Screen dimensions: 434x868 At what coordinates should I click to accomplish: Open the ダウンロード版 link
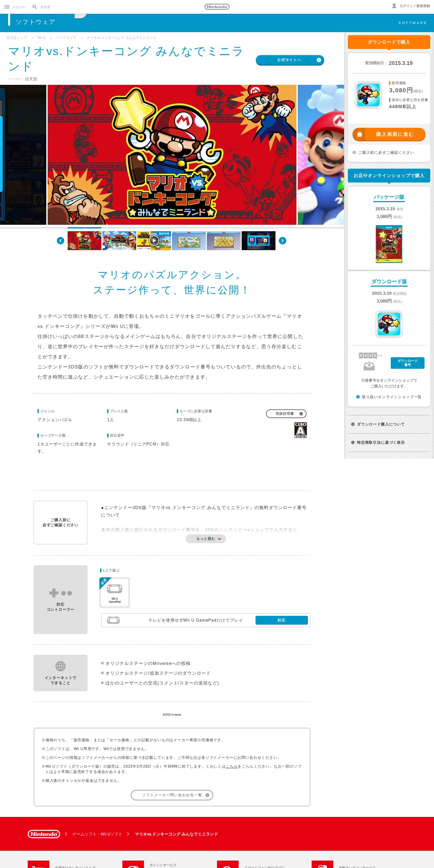(x=389, y=282)
